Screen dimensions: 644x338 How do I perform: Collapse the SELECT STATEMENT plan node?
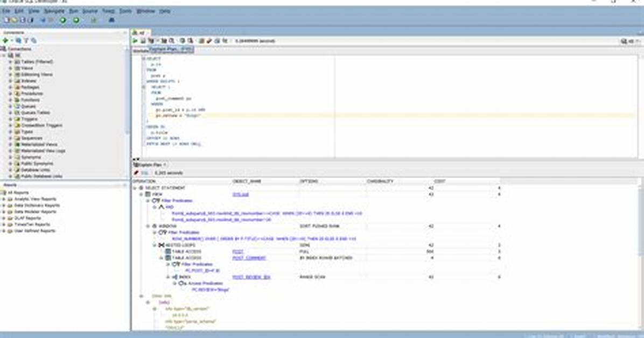(x=135, y=188)
